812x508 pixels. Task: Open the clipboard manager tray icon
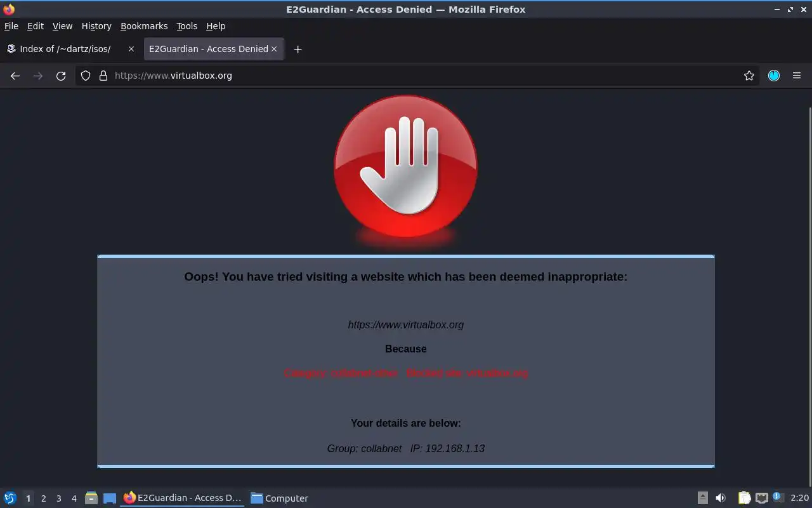pos(744,498)
